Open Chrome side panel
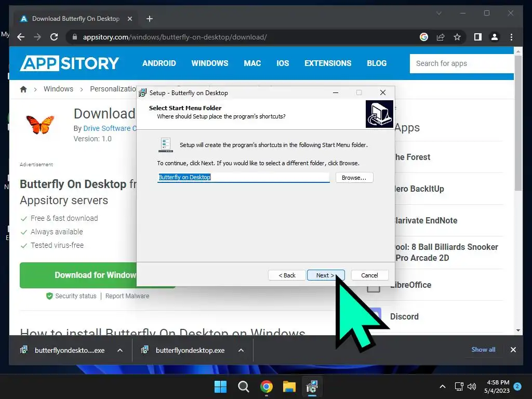The width and height of the screenshot is (532, 399). (478, 37)
